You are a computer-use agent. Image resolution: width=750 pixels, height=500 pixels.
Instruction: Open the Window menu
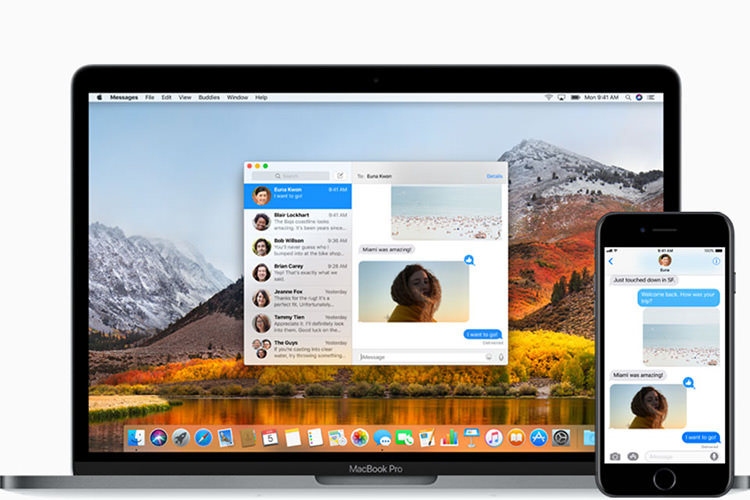[x=237, y=97]
